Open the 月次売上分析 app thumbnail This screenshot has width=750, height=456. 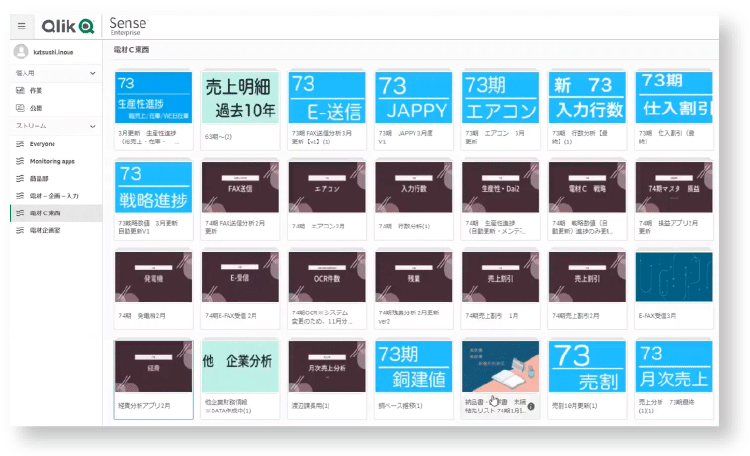pos(327,367)
